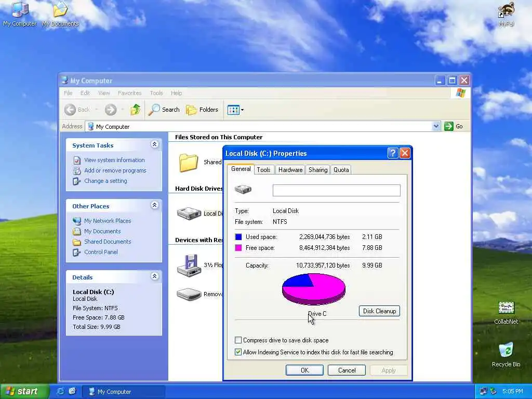Screen dimensions: 532x399
Task: Open the File menu
Action: coord(68,93)
